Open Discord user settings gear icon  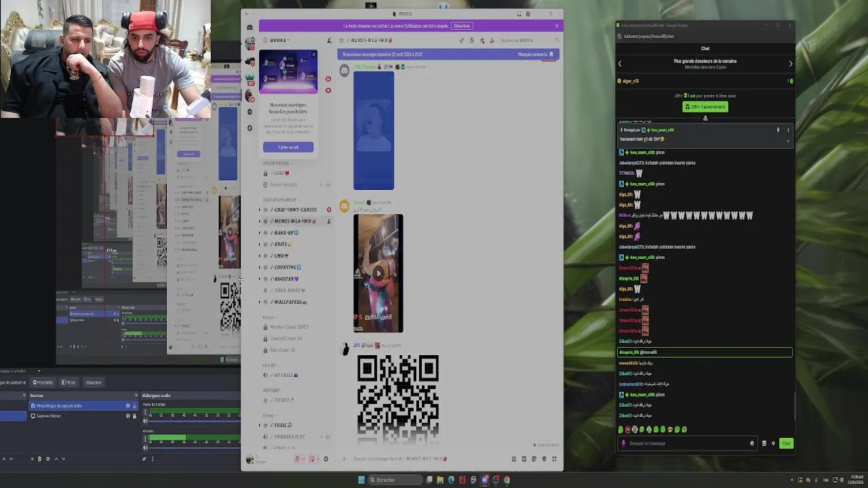(x=325, y=459)
